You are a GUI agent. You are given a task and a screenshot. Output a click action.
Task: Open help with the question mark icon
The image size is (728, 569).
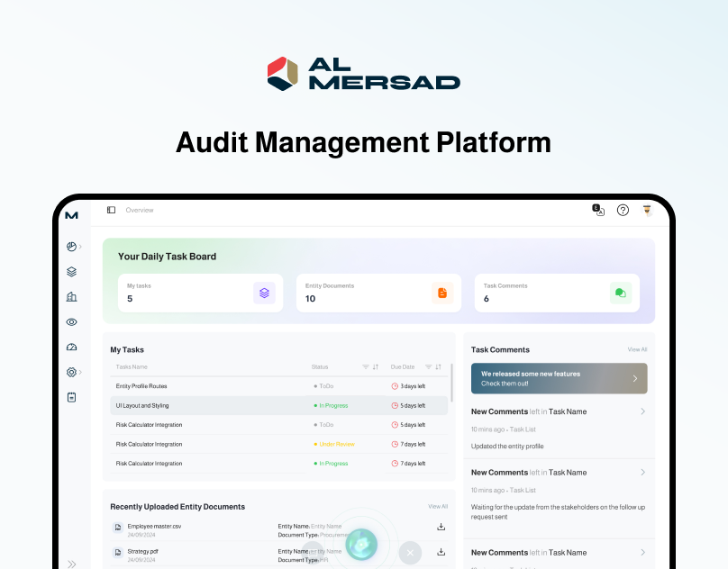pos(623,211)
